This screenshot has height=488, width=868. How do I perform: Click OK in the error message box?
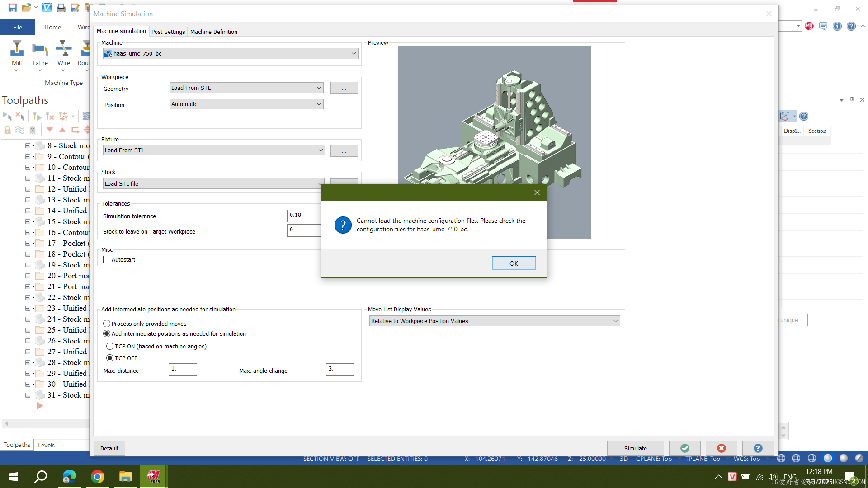point(514,263)
